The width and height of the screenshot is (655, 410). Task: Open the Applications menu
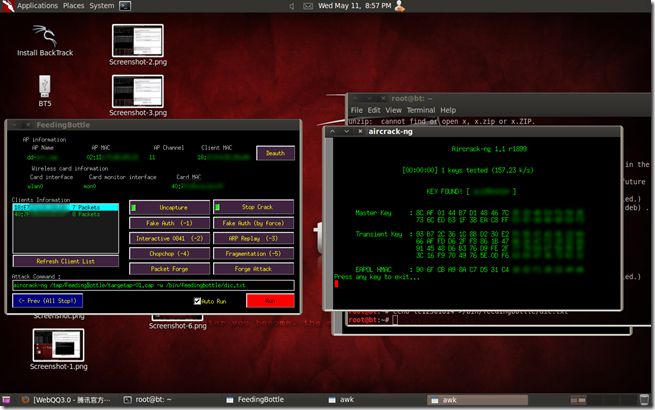37,6
